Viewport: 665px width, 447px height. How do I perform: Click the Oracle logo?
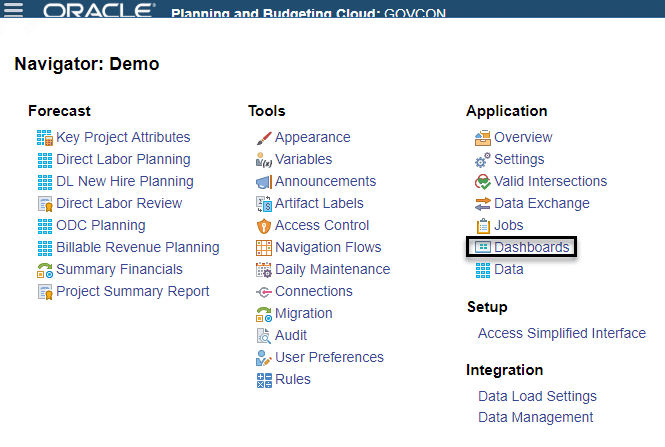click(99, 10)
